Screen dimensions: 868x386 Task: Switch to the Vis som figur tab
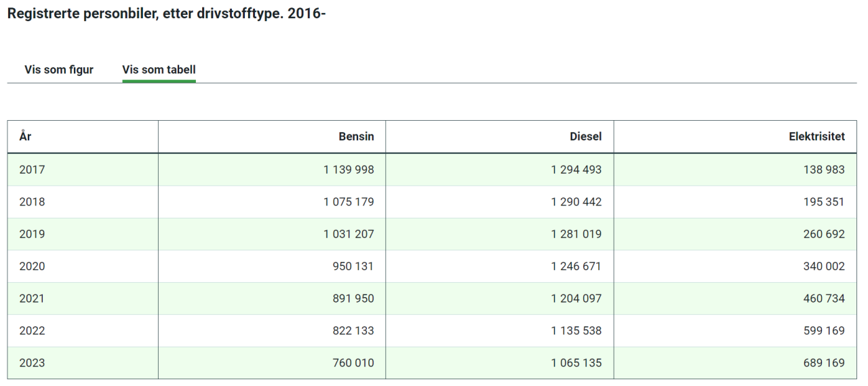pyautogui.click(x=59, y=70)
